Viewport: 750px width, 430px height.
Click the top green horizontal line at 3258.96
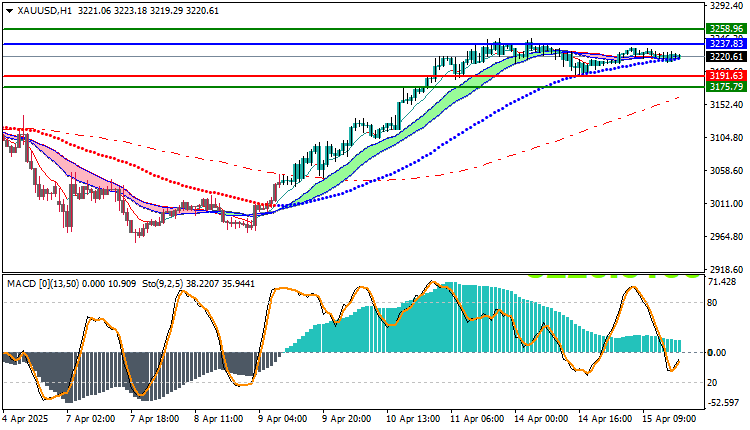tap(354, 29)
